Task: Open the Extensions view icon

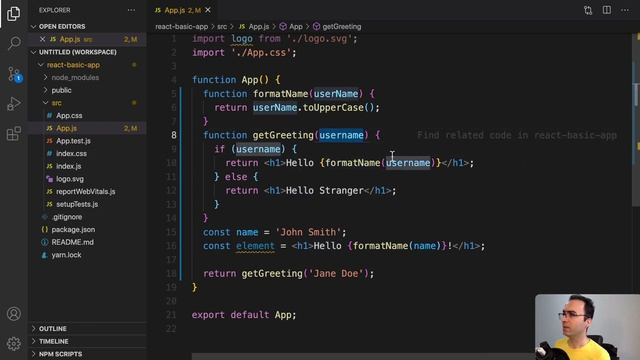Action: point(14,133)
